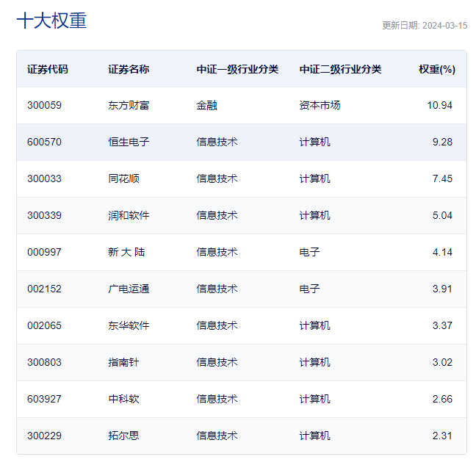Select the name 广电运通
Image resolution: width=476 pixels, height=462 pixels.
(129, 289)
